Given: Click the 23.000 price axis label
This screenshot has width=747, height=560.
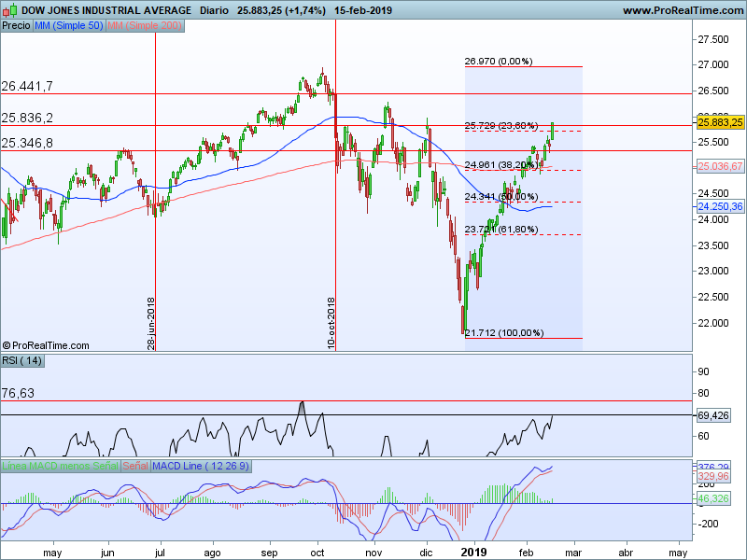Looking at the screenshot, I should tap(713, 271).
